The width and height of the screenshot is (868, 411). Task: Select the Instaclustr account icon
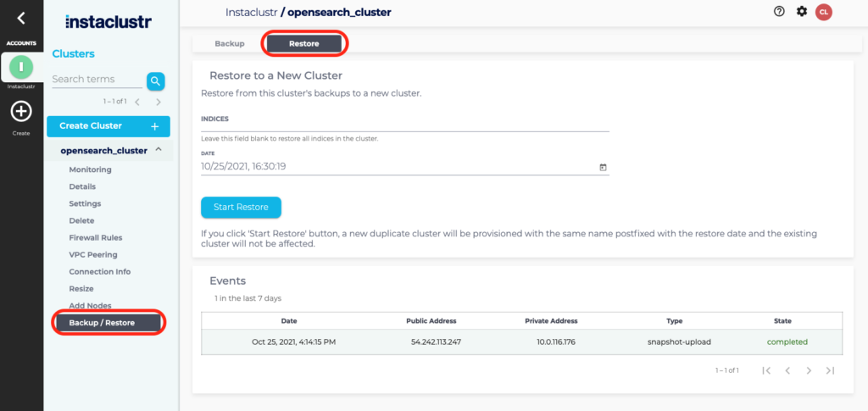(21, 68)
